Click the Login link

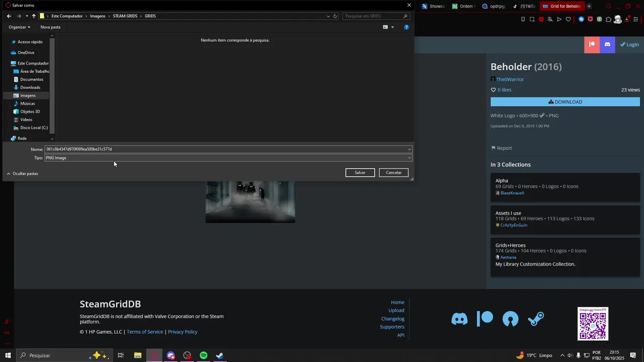click(629, 45)
